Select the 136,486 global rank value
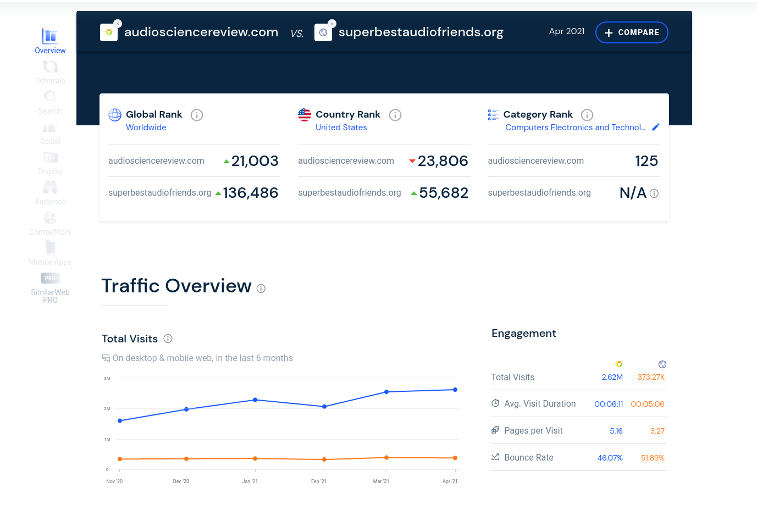This screenshot has height=532, width=757. (251, 193)
